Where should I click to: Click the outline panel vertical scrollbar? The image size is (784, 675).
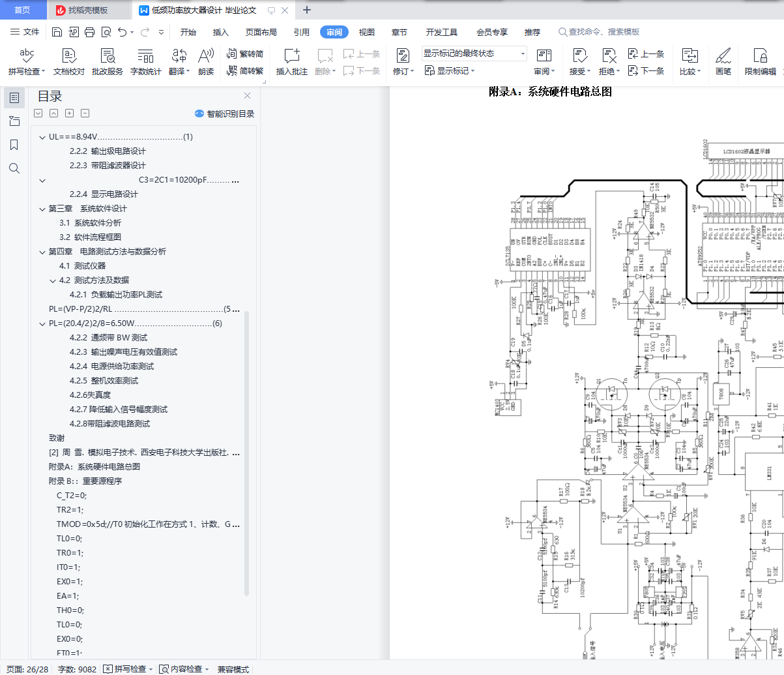[x=246, y=453]
